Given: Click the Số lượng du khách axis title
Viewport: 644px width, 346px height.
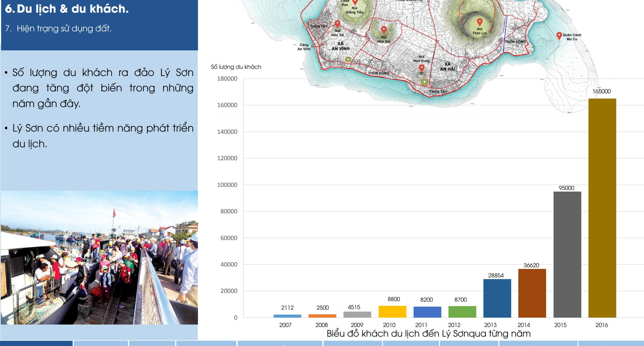Looking at the screenshot, I should click(x=236, y=67).
